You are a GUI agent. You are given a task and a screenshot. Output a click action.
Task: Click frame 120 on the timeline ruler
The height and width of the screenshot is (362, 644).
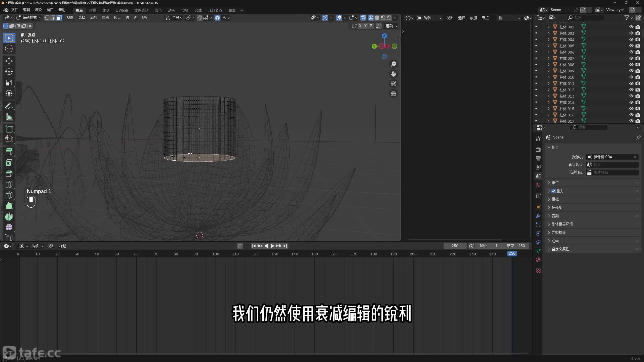(x=255, y=254)
